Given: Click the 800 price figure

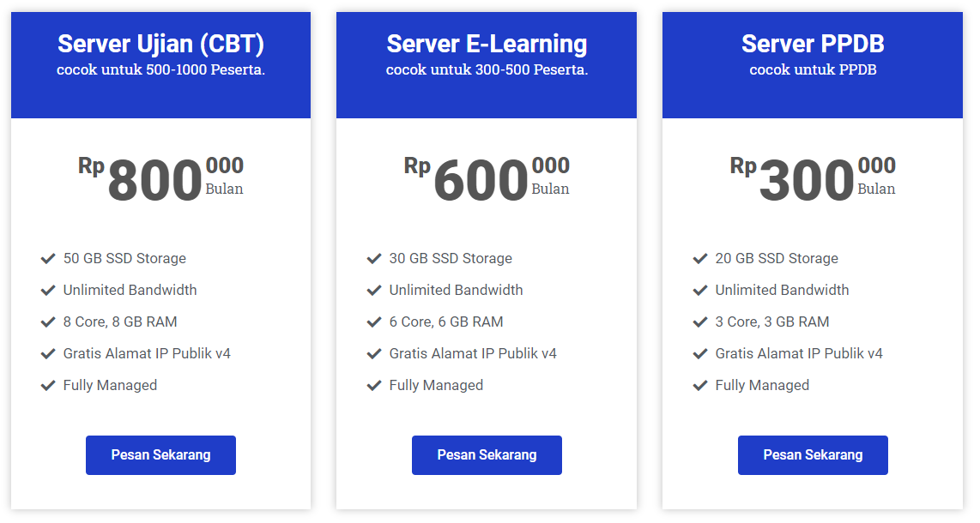Looking at the screenshot, I should 155,182.
